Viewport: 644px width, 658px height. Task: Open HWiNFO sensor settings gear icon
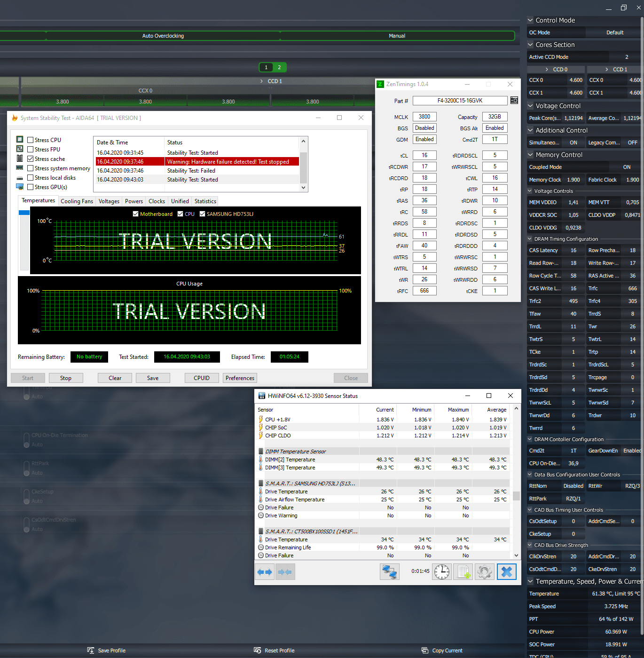click(485, 572)
